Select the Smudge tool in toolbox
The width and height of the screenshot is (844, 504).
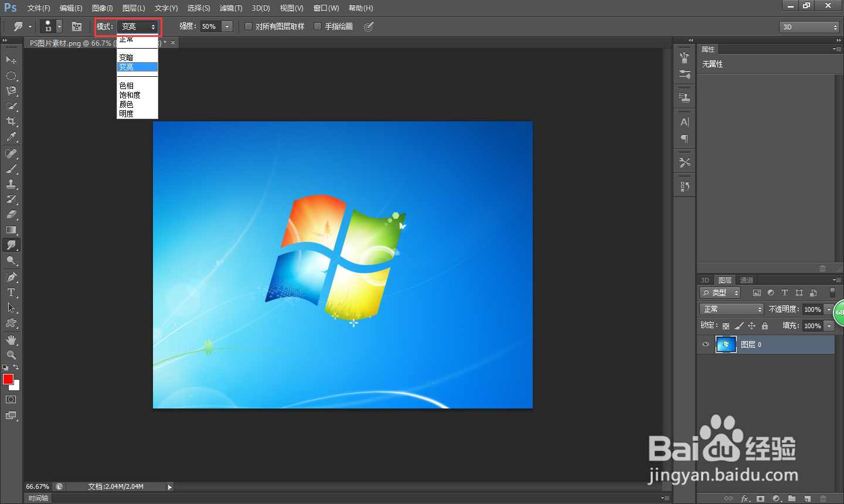(x=11, y=245)
